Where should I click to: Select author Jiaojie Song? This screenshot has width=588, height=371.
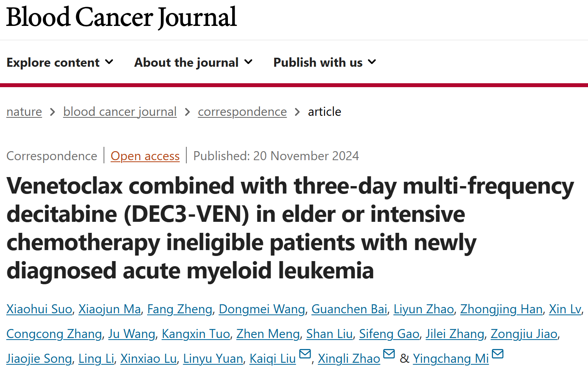[x=39, y=359]
